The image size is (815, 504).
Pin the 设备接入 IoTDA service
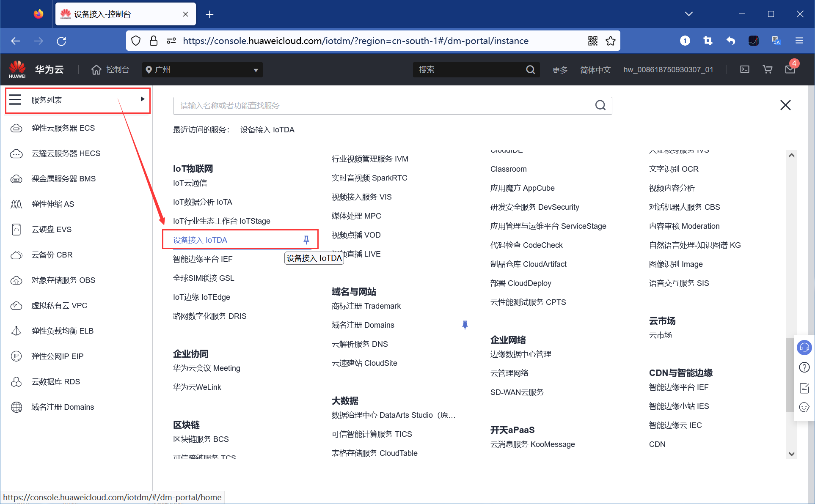tap(306, 240)
